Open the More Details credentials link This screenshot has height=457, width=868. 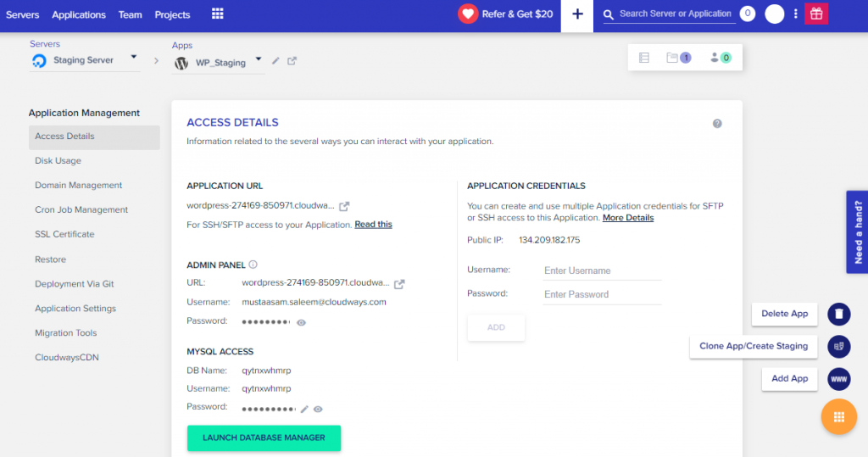[628, 218]
